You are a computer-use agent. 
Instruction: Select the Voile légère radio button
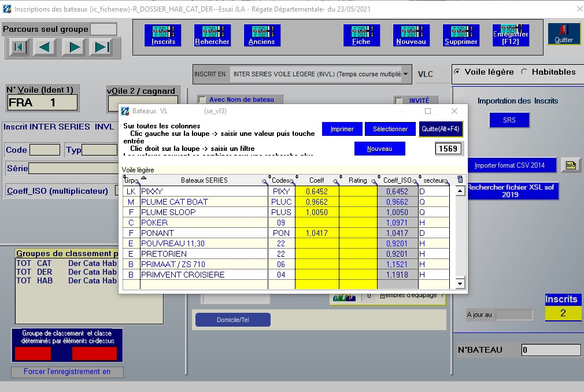[457, 72]
